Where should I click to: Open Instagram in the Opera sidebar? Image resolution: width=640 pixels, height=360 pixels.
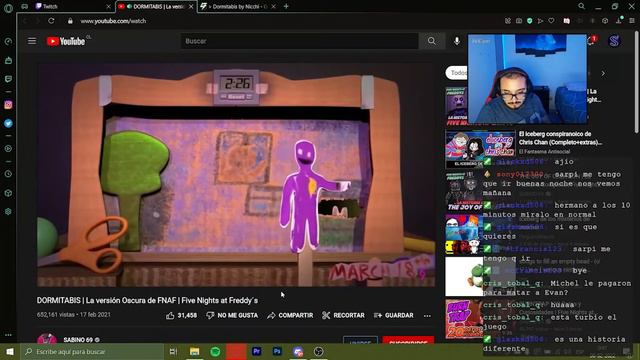point(8,105)
